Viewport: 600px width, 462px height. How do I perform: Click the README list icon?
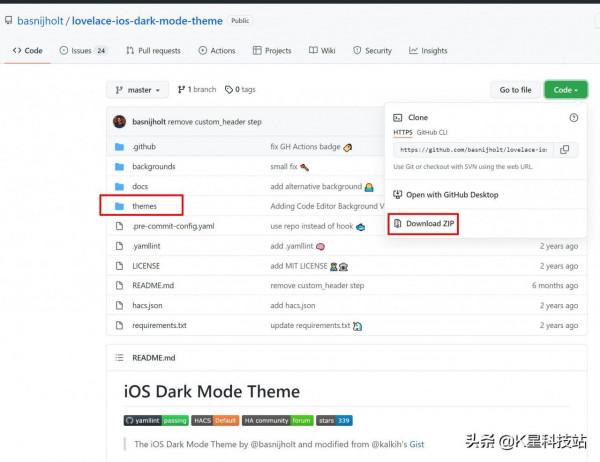coord(119,357)
